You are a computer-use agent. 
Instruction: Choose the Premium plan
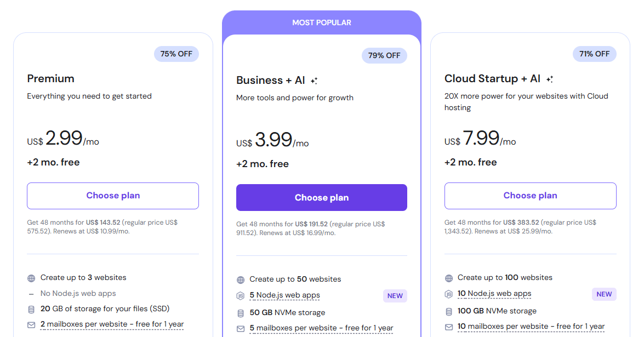pyautogui.click(x=113, y=196)
